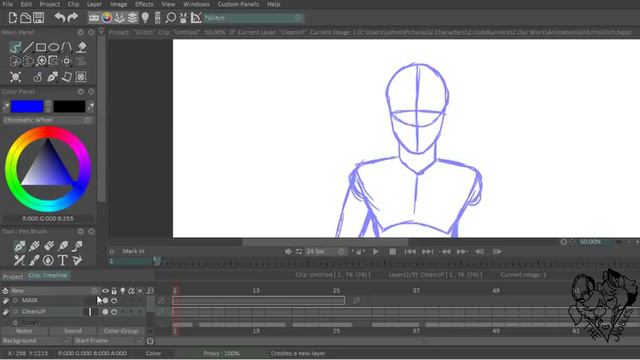Expand the Chromatic Wheel picker selector
Image resolution: width=640 pixels, height=360 pixels.
(x=47, y=120)
